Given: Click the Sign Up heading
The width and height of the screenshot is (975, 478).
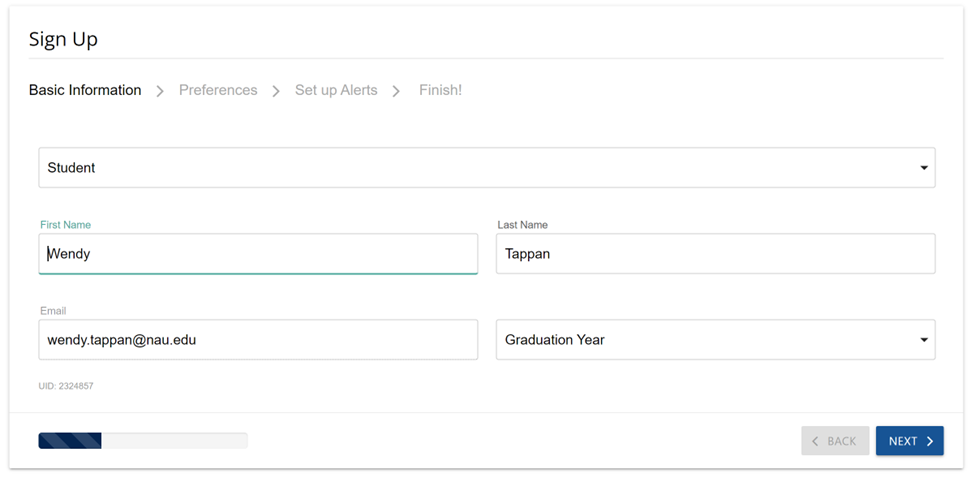Looking at the screenshot, I should [x=63, y=39].
